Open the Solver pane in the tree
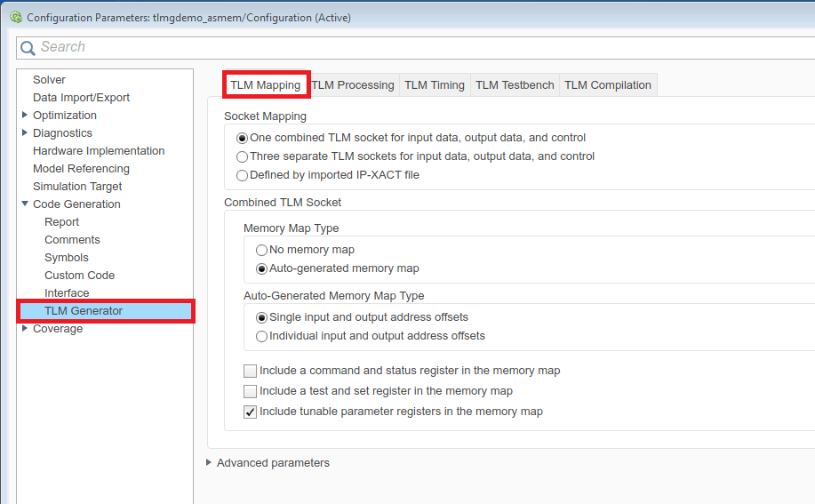This screenshot has height=504, width=815. [x=49, y=80]
